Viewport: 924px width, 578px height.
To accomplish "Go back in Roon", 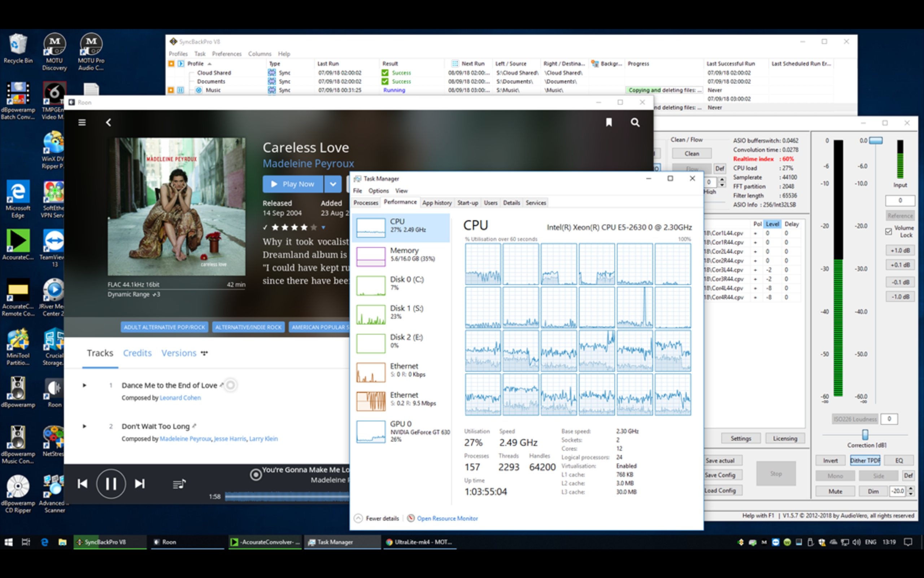I will pos(108,122).
